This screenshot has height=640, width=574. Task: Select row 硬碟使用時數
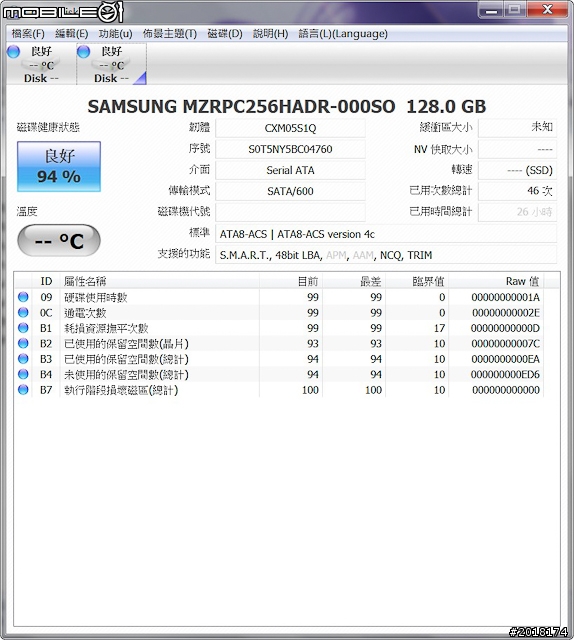[x=279, y=297]
